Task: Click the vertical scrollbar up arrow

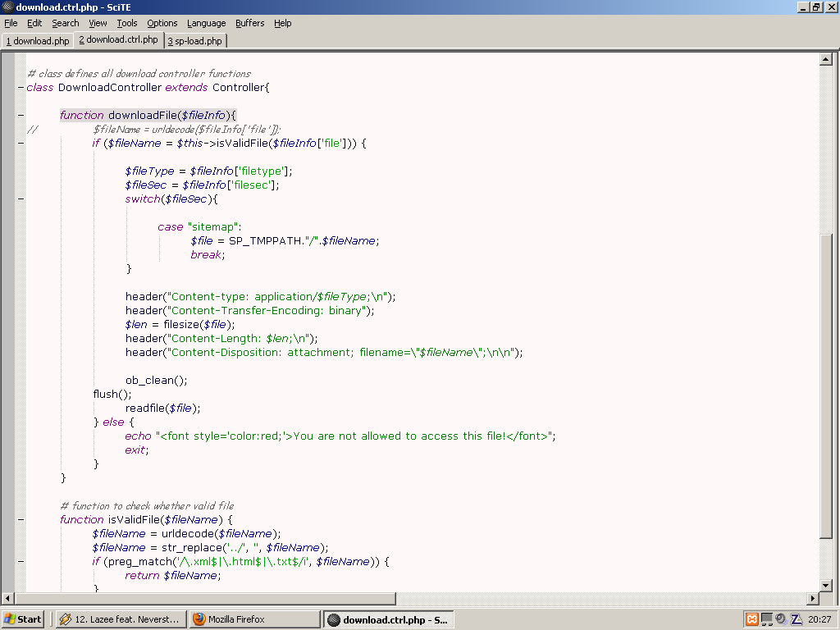Action: tap(825, 59)
